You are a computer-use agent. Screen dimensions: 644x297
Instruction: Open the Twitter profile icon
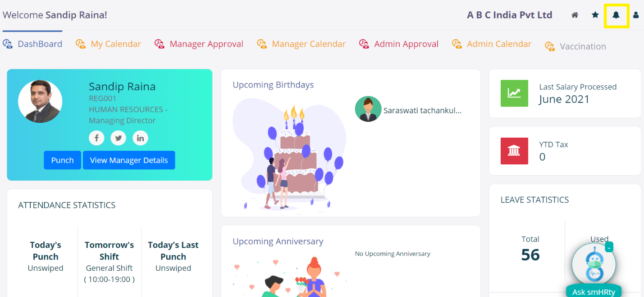pos(118,138)
